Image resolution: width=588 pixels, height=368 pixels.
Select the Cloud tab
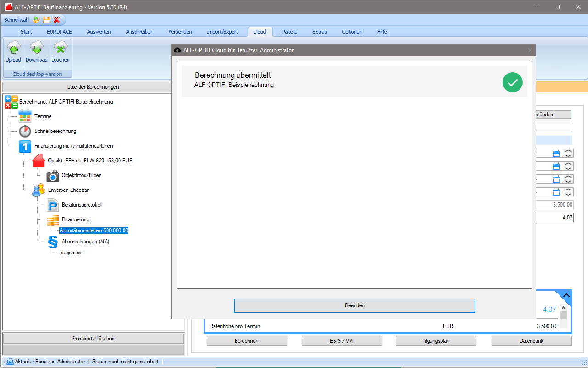[260, 32]
